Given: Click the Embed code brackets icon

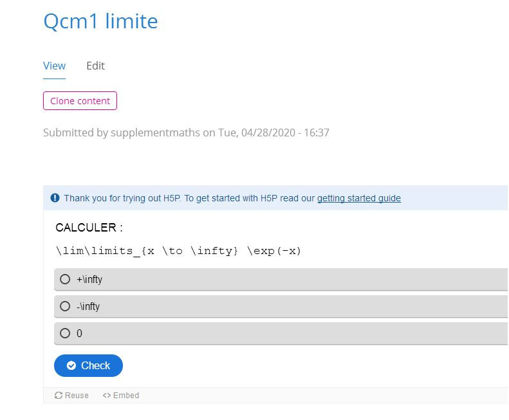Looking at the screenshot, I should pyautogui.click(x=107, y=396).
